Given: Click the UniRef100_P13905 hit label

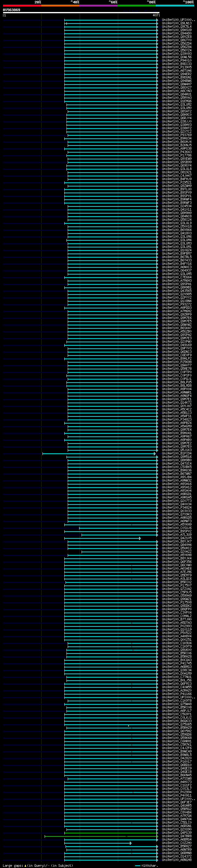Looking at the screenshot, I should (x=177, y=67).
